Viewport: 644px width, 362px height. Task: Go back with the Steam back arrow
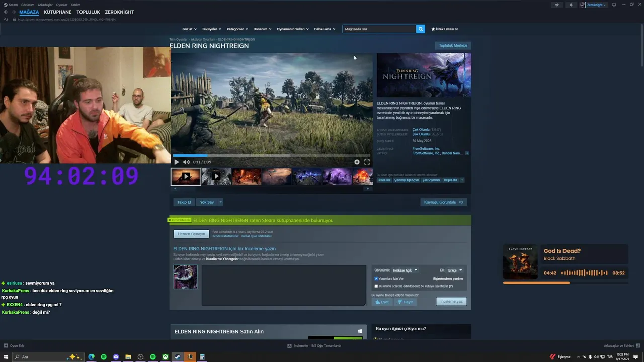[6, 12]
